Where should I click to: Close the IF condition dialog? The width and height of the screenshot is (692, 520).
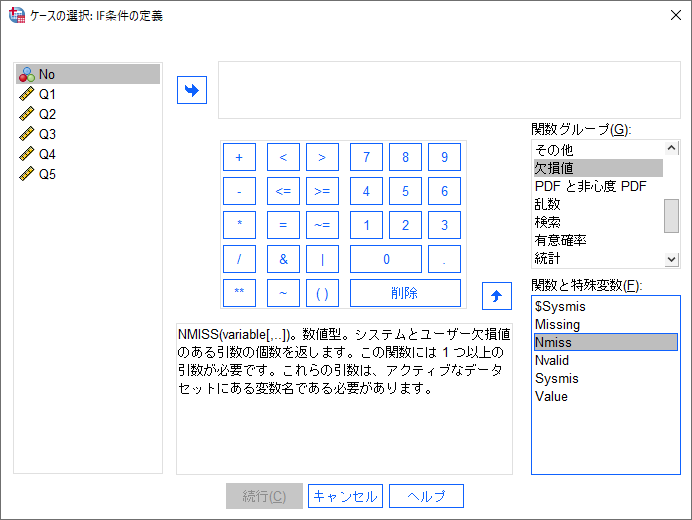point(675,15)
